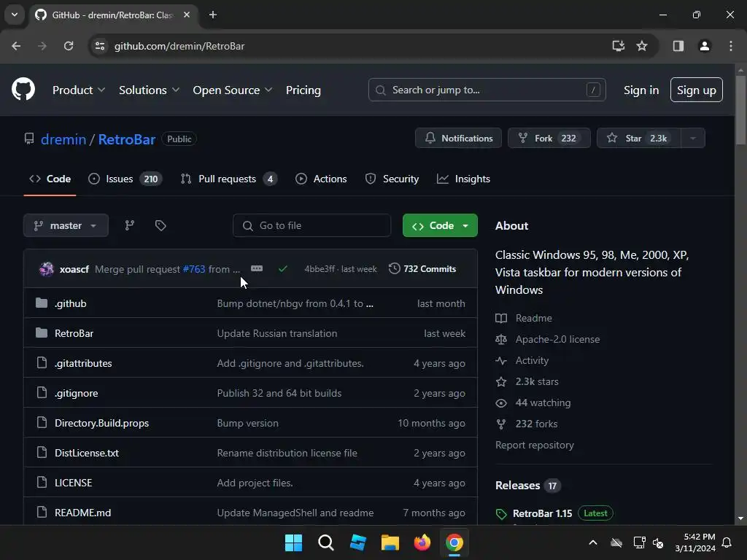
Task: Open the browser side panel icon
Action: coord(678,46)
